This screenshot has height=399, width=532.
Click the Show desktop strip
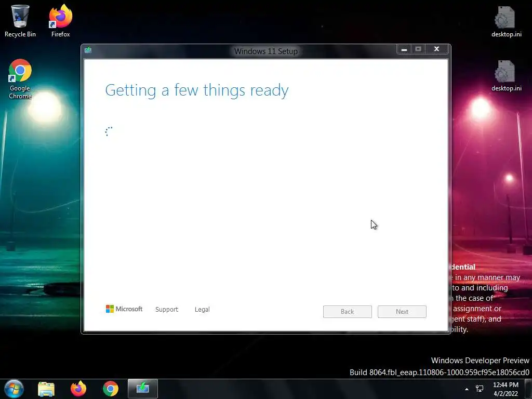(528, 389)
